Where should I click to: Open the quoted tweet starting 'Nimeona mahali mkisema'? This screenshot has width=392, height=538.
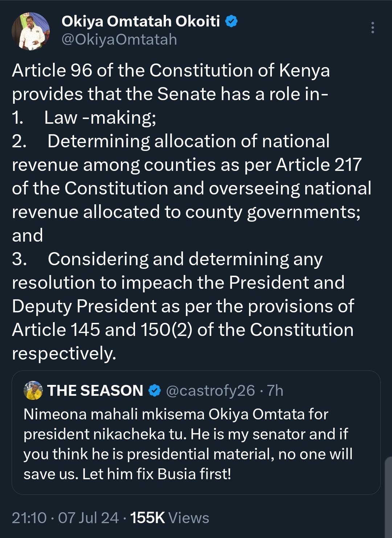[x=196, y=432]
